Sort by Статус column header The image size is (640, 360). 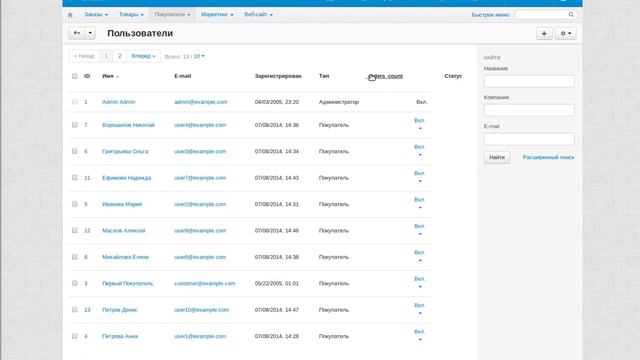pos(453,76)
